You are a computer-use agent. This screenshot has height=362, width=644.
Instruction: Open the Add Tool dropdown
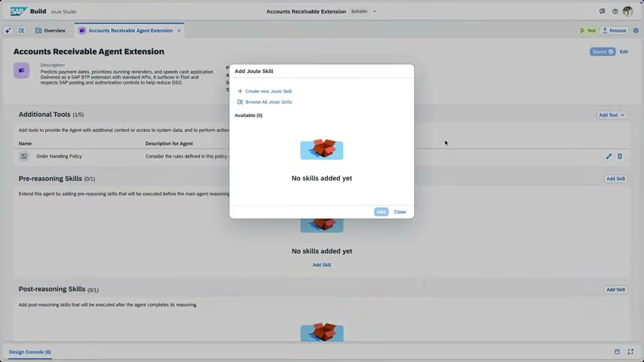click(x=612, y=115)
